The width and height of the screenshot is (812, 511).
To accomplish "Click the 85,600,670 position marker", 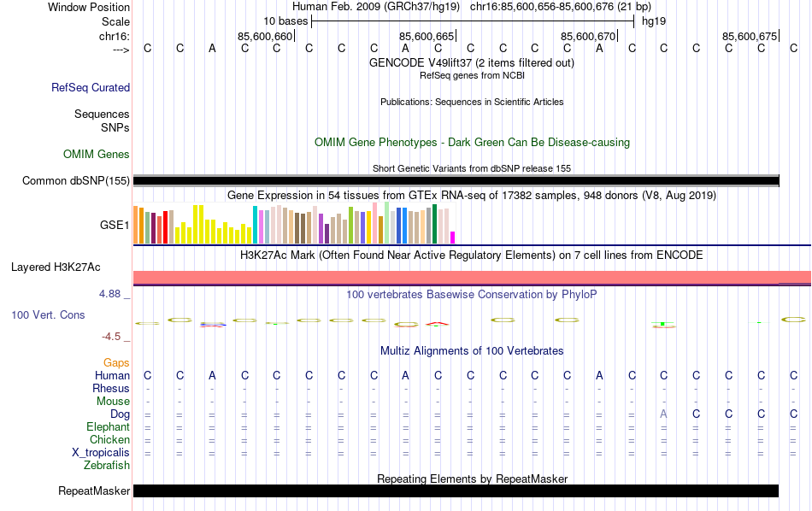I will pyautogui.click(x=588, y=36).
